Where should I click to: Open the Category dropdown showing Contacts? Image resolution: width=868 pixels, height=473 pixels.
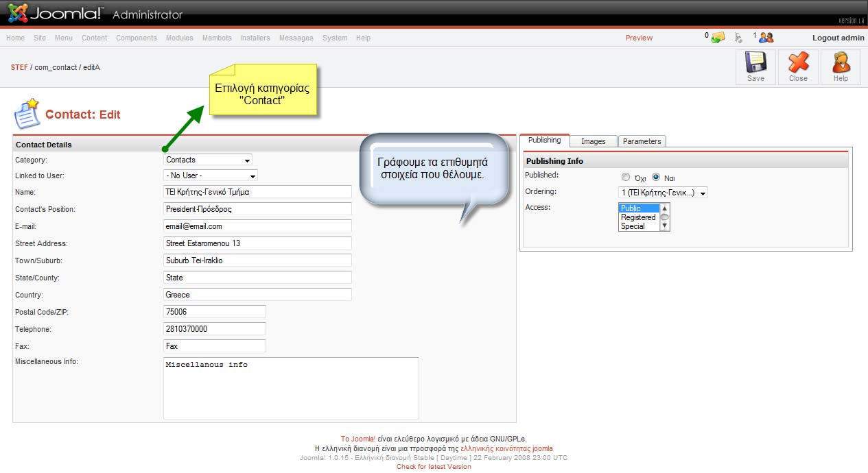tap(208, 160)
